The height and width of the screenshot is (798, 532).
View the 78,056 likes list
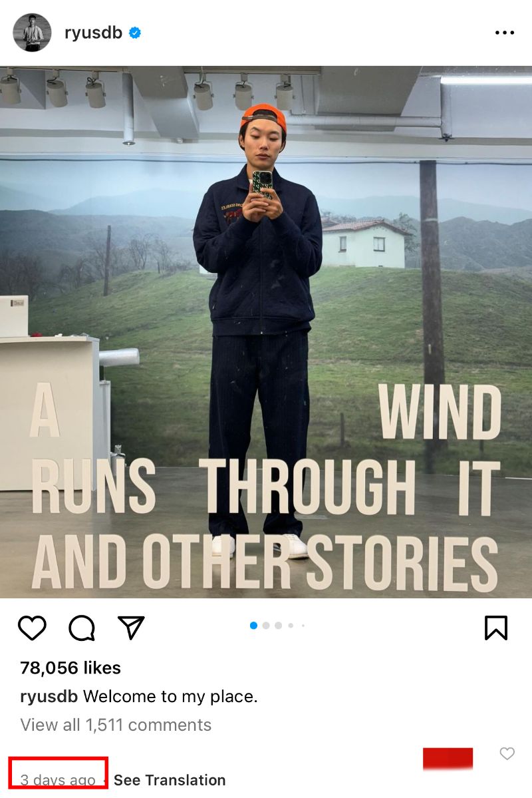[70, 668]
